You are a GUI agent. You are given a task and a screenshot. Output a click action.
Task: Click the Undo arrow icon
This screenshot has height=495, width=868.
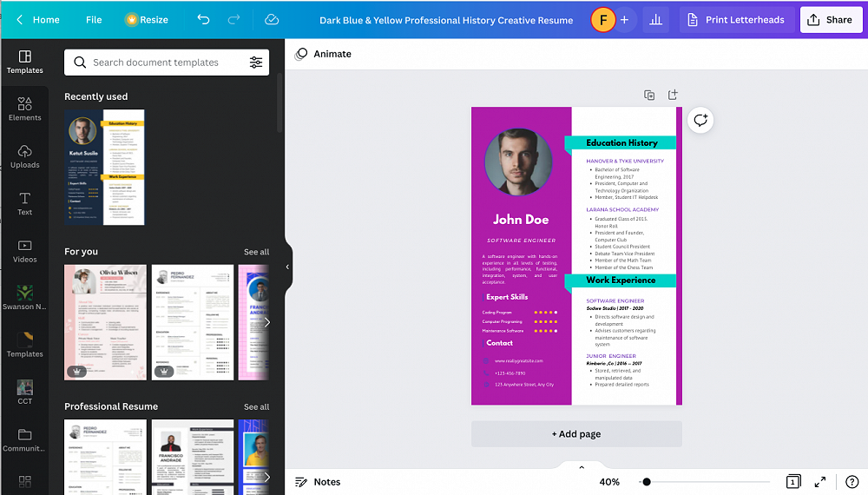coord(203,19)
